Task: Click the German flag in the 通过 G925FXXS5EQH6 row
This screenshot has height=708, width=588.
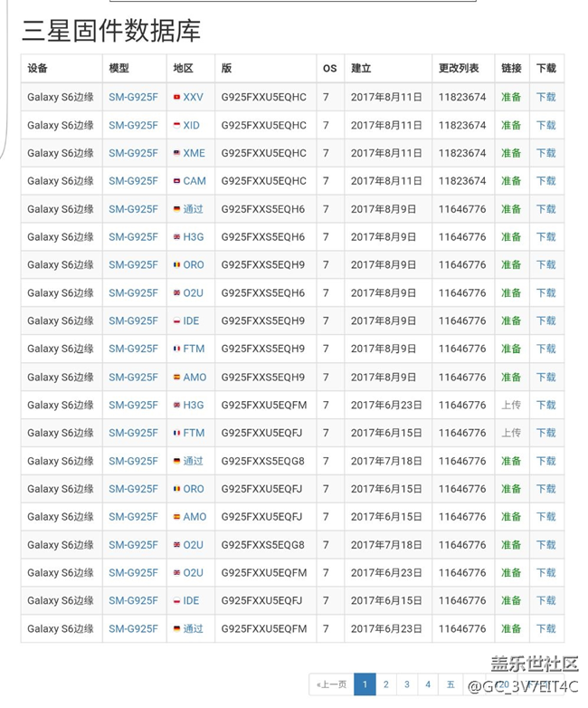Action: [x=177, y=209]
